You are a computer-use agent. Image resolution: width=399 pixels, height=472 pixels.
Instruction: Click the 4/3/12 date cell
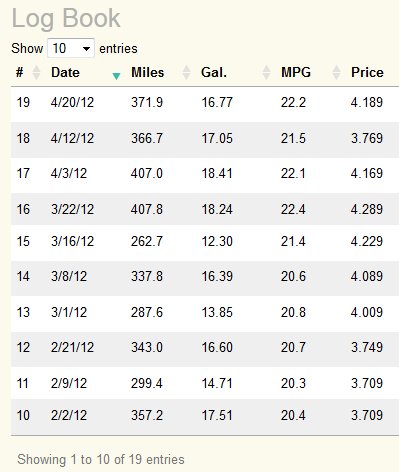pos(69,174)
